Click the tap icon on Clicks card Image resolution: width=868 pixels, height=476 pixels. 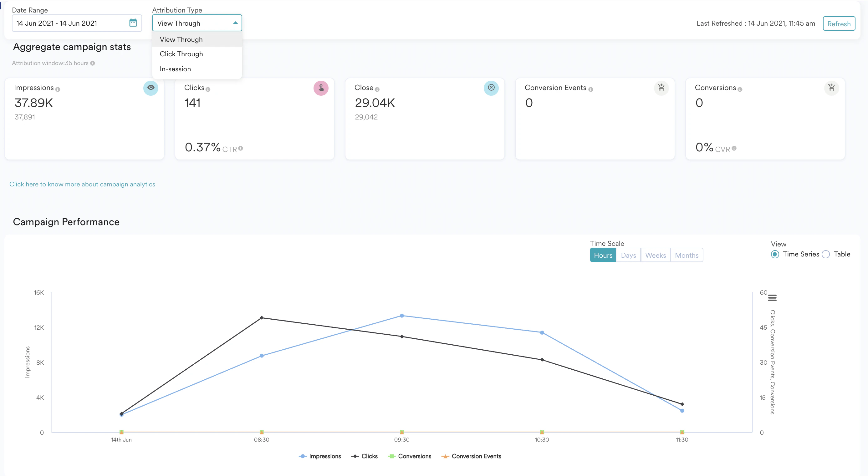point(321,88)
